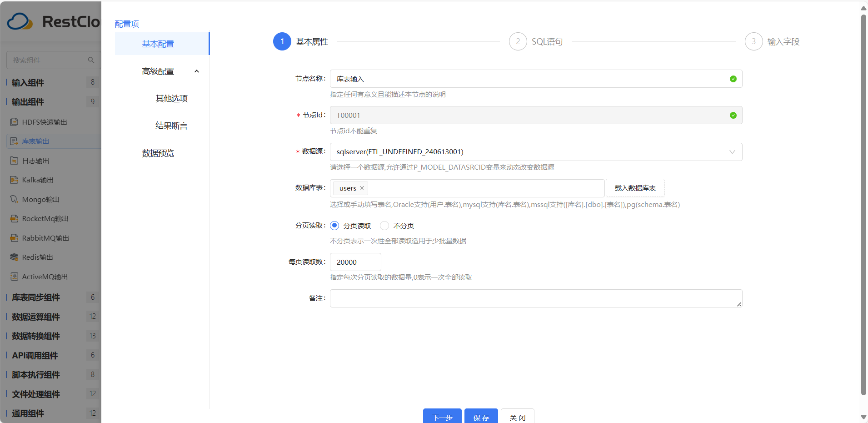The height and width of the screenshot is (423, 868).
Task: Click the search magnifier icon
Action: (x=91, y=60)
